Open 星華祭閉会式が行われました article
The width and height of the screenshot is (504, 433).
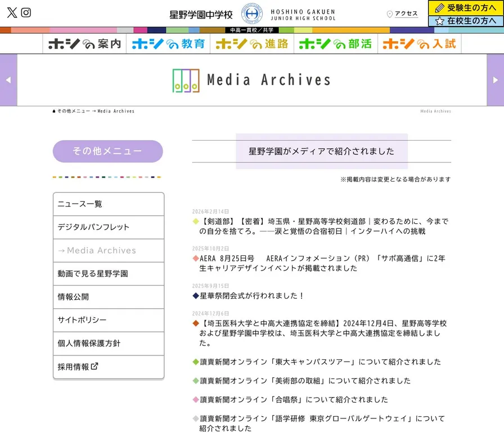[251, 296]
